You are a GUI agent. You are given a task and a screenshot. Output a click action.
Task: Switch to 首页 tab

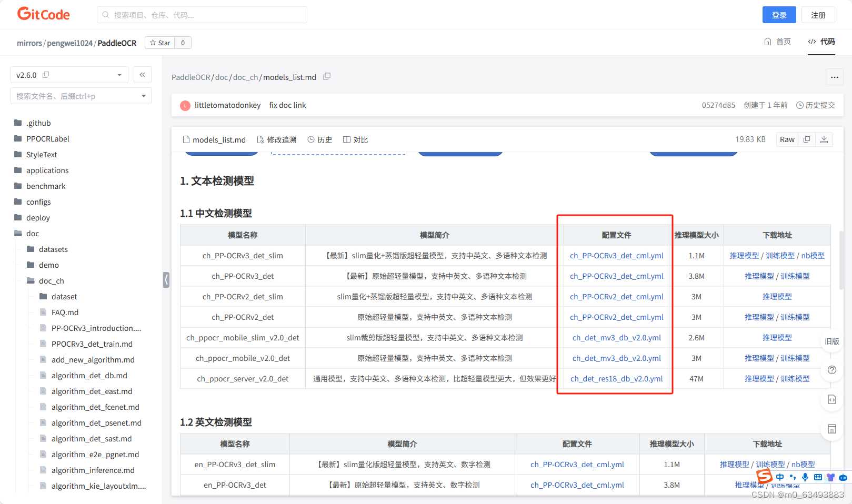(777, 42)
